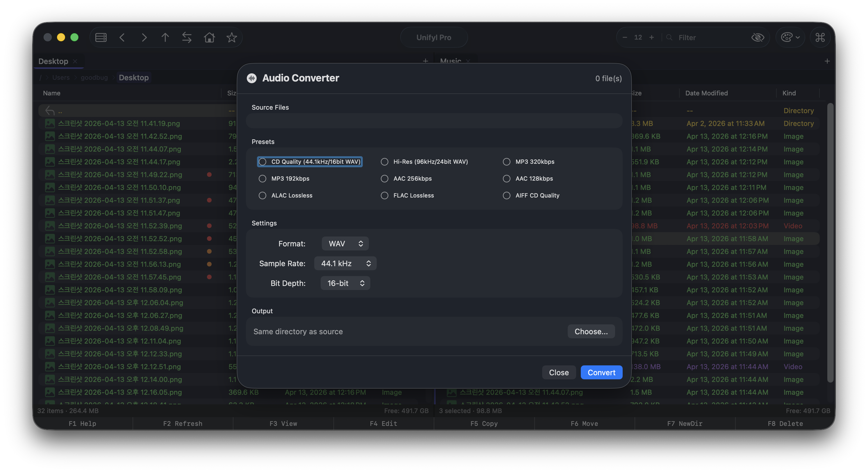Click Choose... for the output directory
Screen dimensions: 868x473
click(591, 332)
